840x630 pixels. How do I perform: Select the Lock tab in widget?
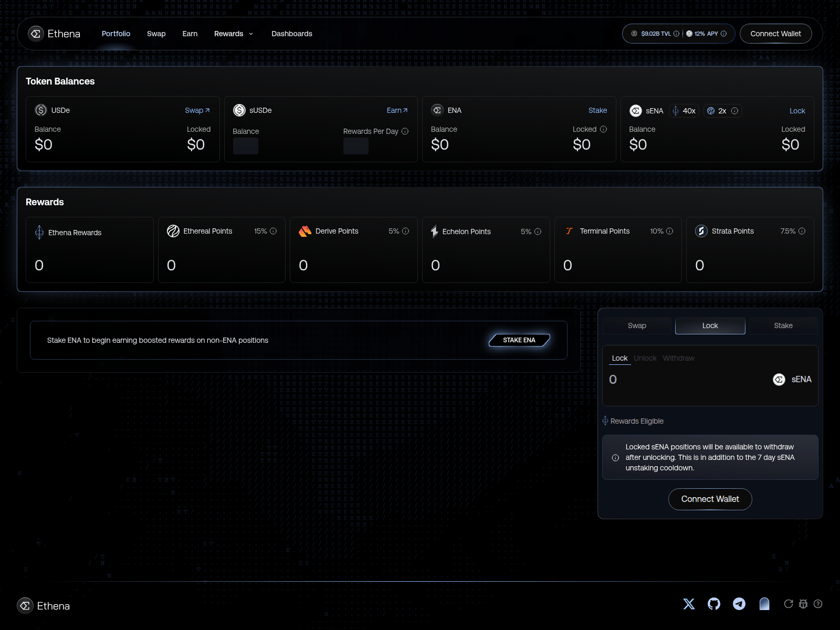click(710, 325)
